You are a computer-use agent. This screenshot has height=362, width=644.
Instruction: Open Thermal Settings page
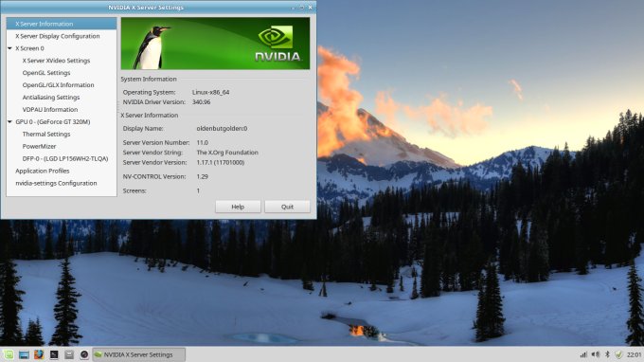click(46, 135)
